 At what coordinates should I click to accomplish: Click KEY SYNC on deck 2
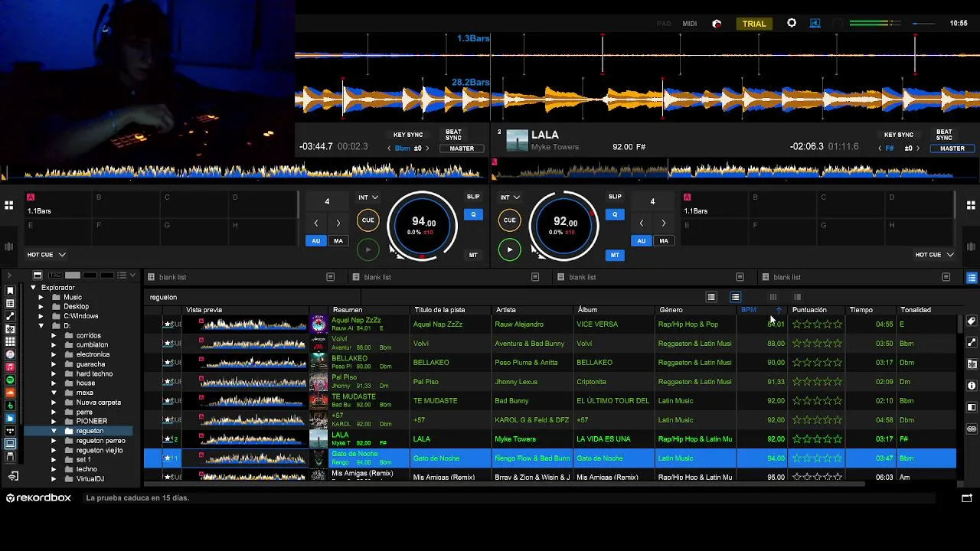(x=899, y=135)
